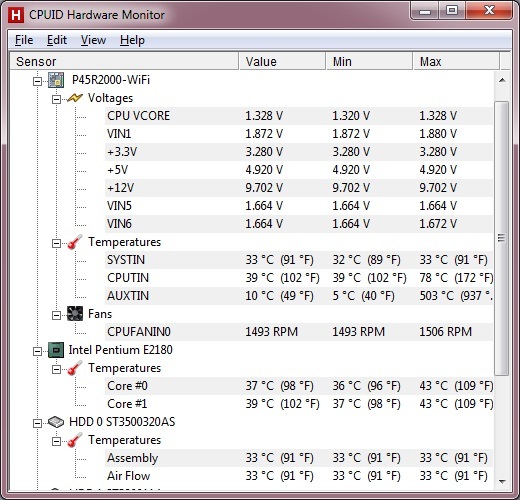The height and width of the screenshot is (500, 520).
Task: Click the vertical scrollbar thumb
Action: [502, 238]
